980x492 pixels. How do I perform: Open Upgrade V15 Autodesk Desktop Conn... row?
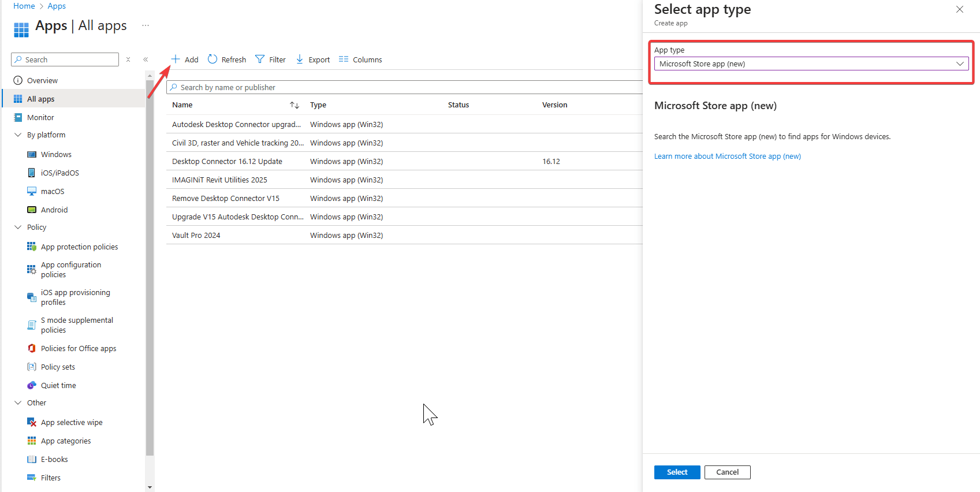point(404,217)
